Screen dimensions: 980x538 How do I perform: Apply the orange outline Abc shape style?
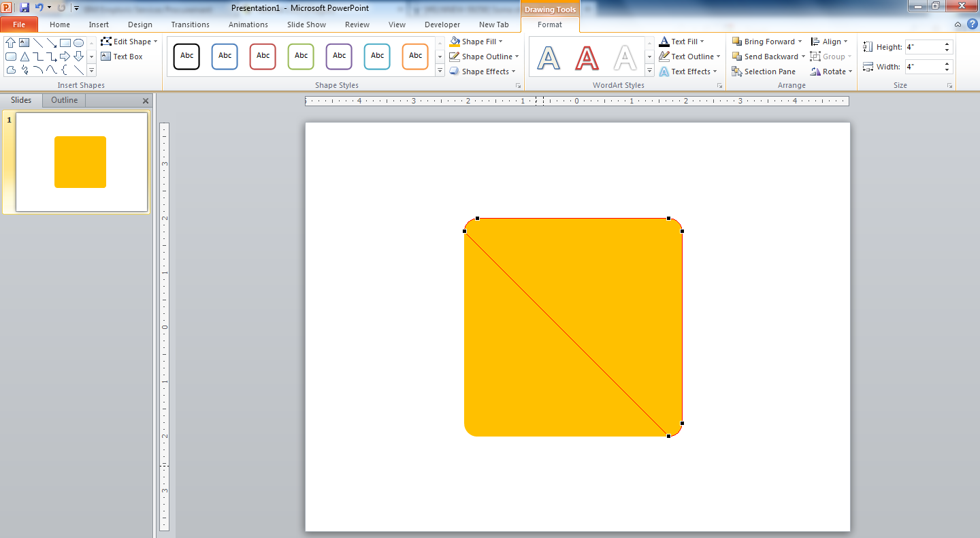click(415, 57)
